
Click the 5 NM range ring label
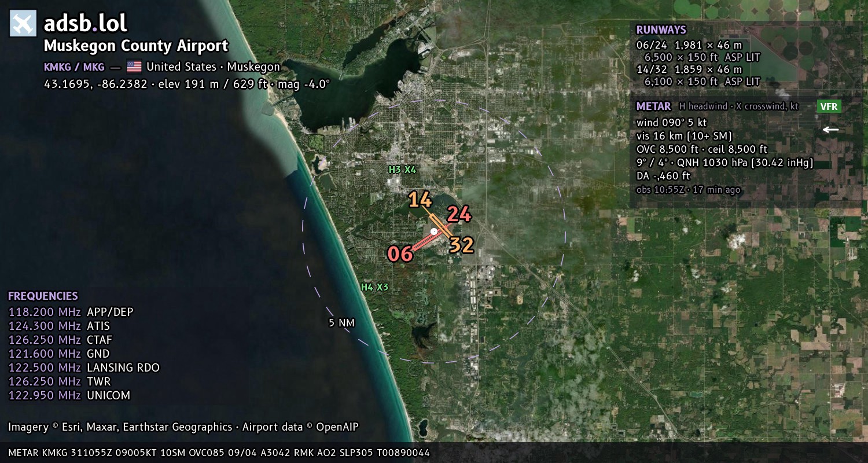[x=341, y=323]
